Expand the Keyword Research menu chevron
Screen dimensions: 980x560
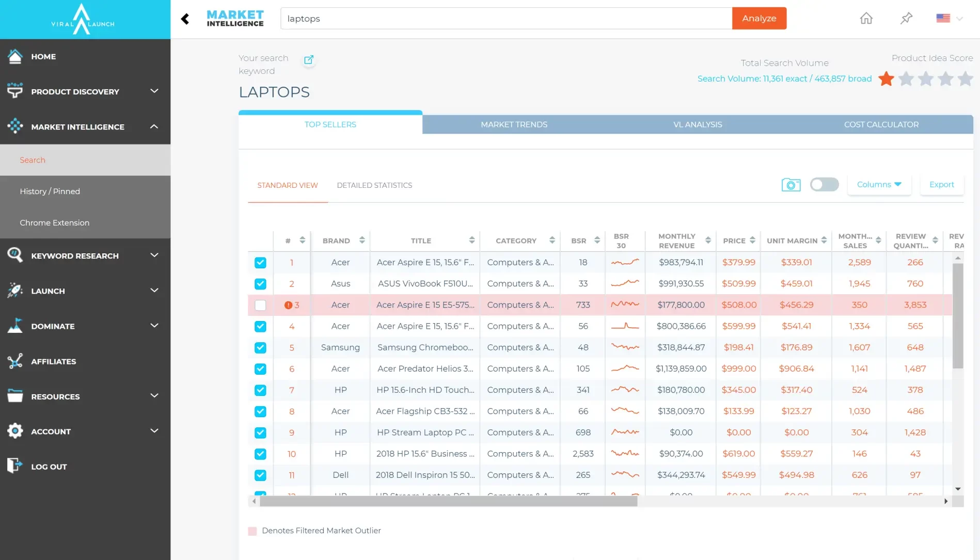click(x=154, y=255)
